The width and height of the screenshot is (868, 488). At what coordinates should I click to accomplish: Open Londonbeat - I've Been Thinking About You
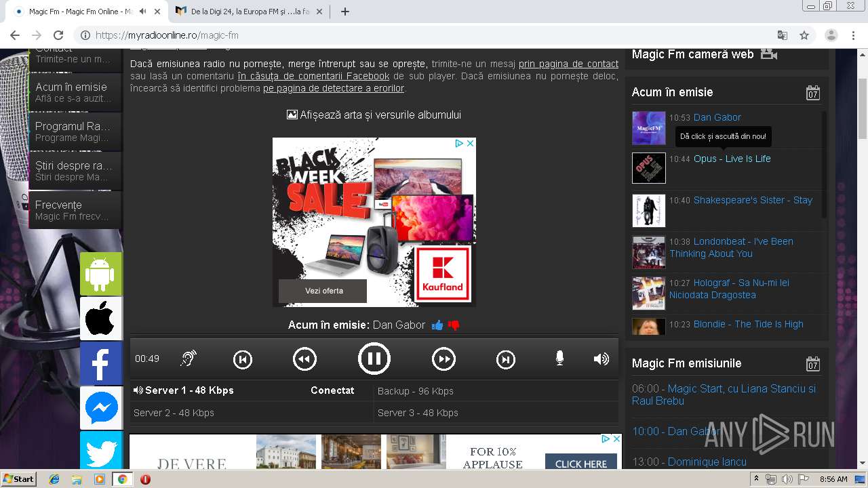(731, 247)
